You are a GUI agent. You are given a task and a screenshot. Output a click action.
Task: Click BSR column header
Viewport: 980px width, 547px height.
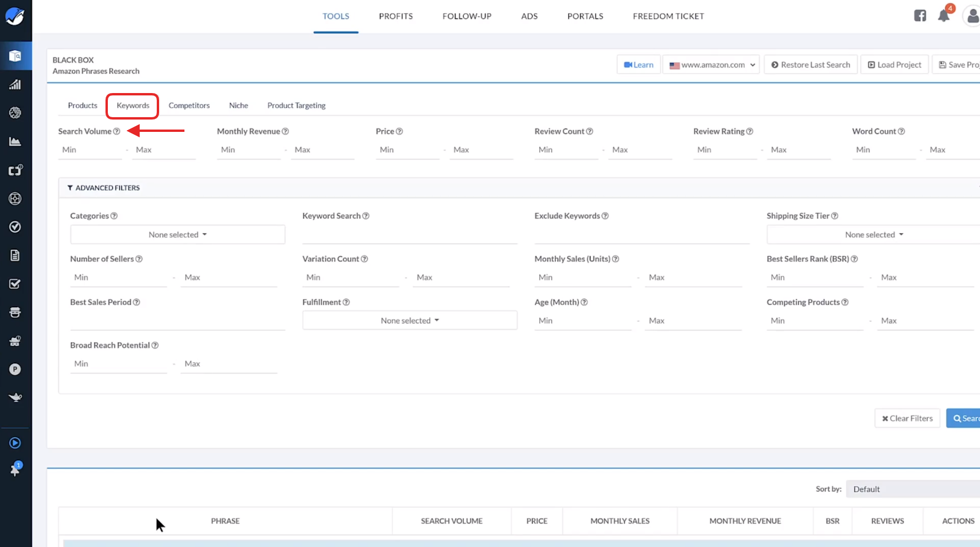point(833,521)
